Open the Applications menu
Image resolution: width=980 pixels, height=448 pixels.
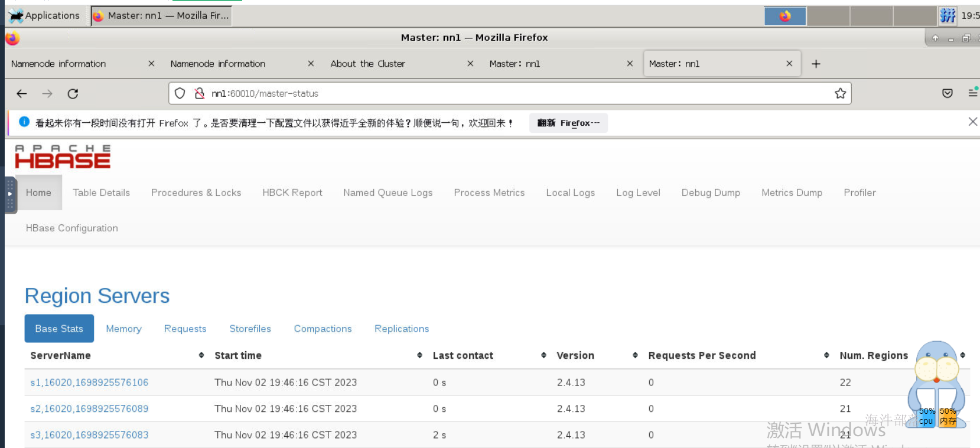44,15
